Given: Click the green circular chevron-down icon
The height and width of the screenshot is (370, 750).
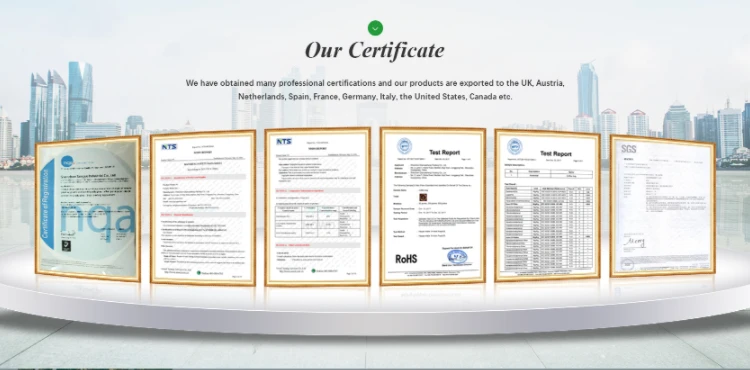Looking at the screenshot, I should point(375,28).
